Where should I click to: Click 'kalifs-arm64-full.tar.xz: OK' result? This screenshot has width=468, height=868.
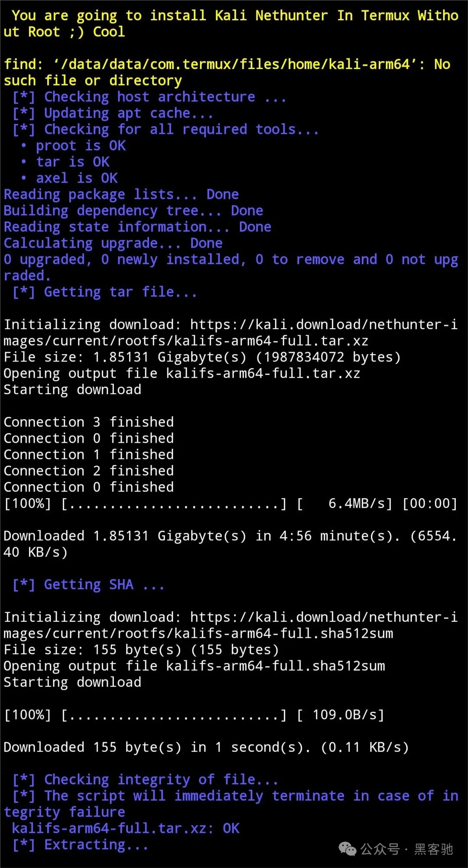coord(126,829)
